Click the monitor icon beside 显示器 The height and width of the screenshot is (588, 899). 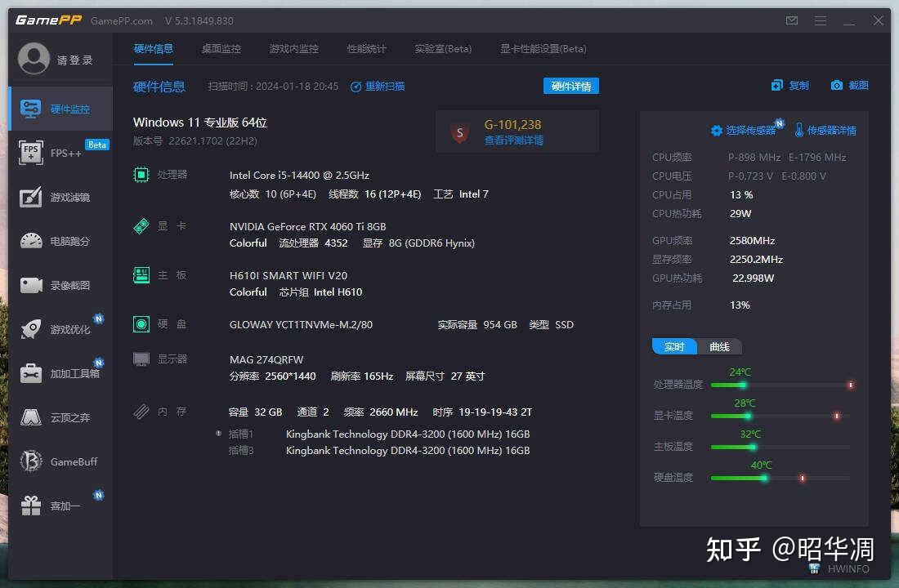[x=141, y=359]
